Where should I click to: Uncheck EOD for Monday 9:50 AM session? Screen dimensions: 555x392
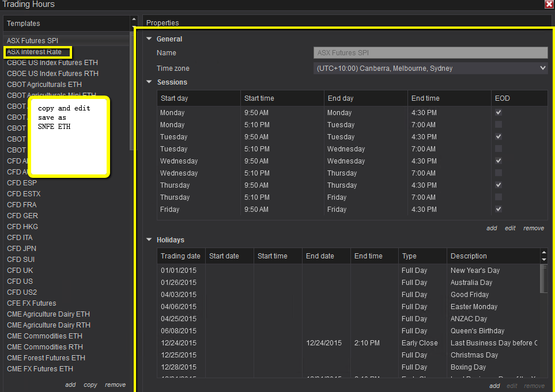click(x=499, y=113)
